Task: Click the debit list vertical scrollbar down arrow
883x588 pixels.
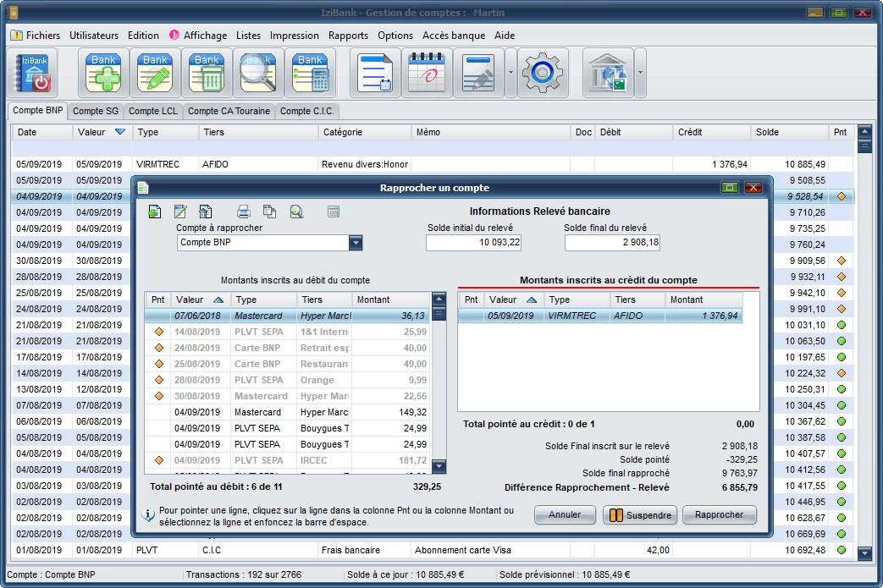Action: point(439,466)
